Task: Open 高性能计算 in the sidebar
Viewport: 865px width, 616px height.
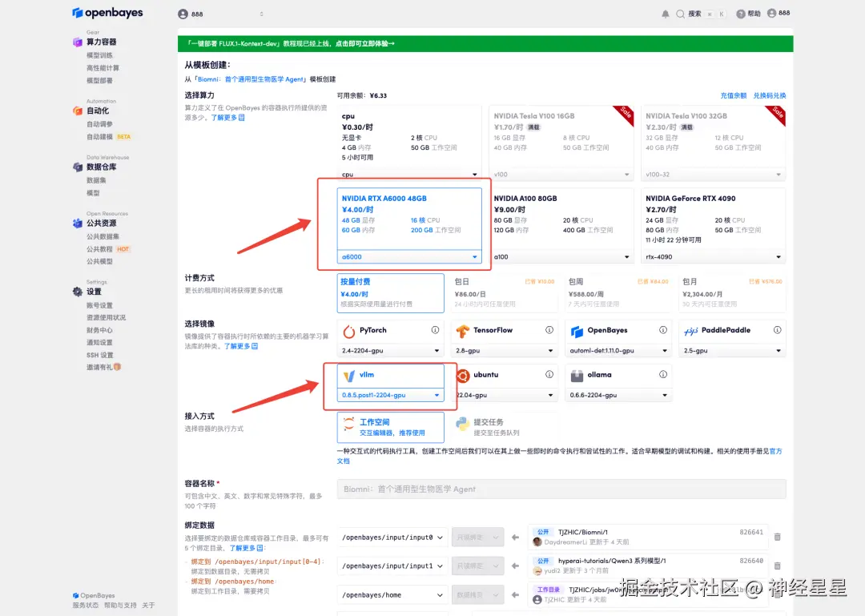Action: (103, 68)
